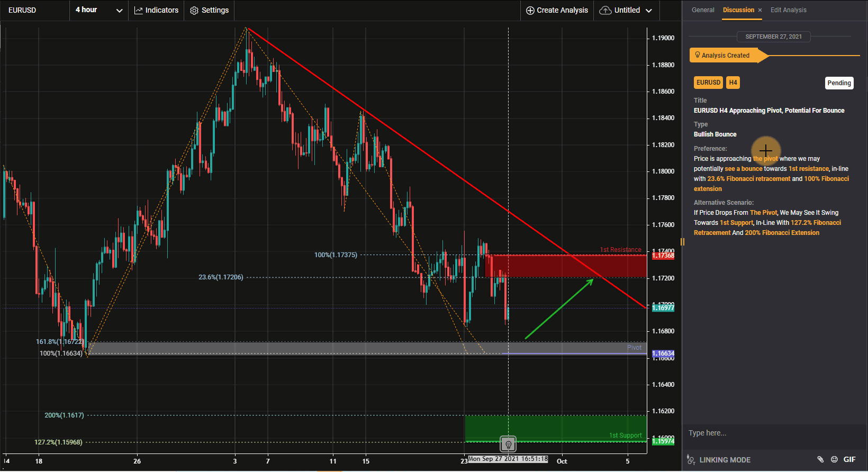Click the 1.17368 red price label
This screenshot has width=868, height=472.
(663, 256)
